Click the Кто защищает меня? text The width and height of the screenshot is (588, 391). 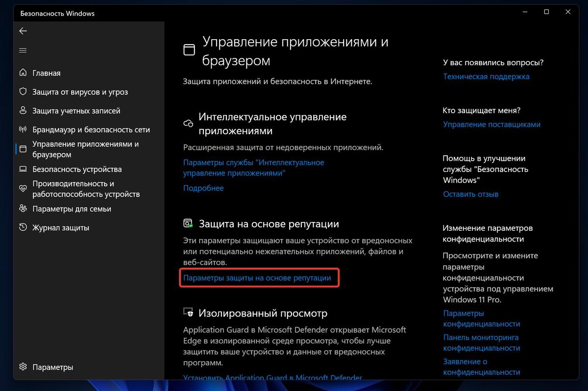click(x=481, y=111)
